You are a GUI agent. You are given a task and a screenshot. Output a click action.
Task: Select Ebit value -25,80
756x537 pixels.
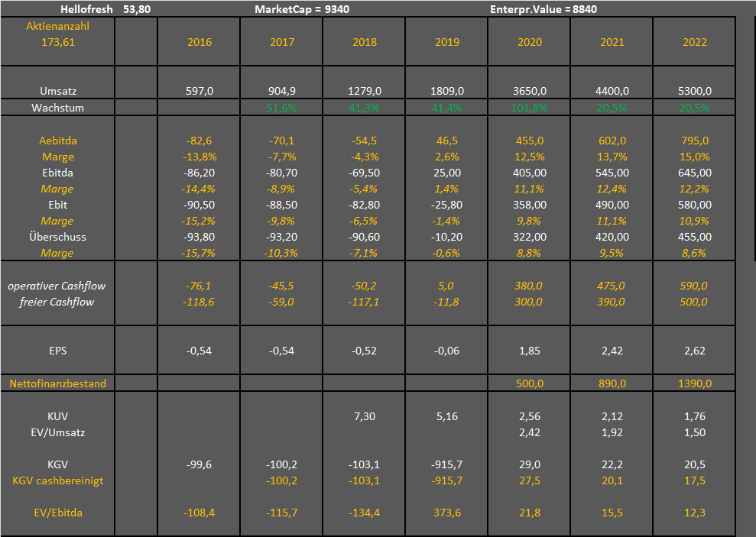[447, 205]
